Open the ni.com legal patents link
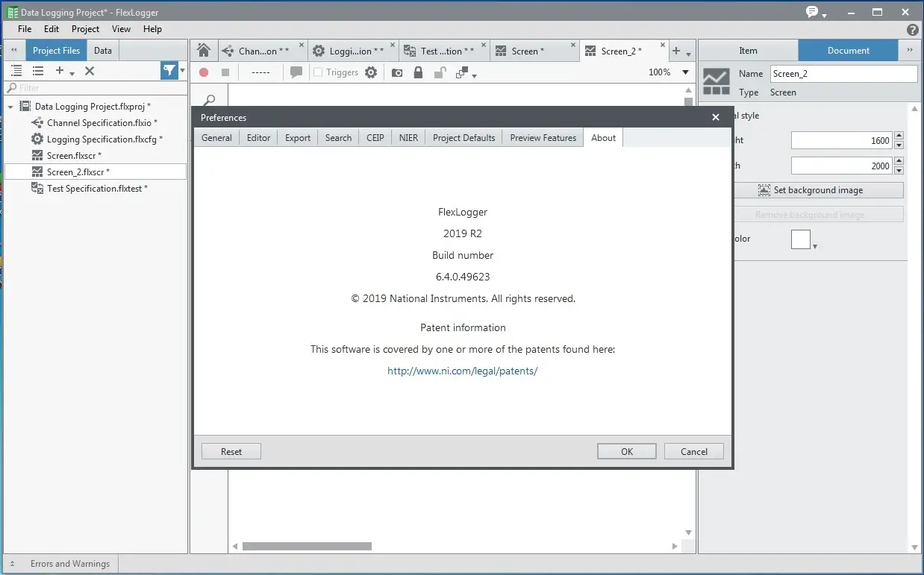The image size is (924, 575). pos(463,371)
